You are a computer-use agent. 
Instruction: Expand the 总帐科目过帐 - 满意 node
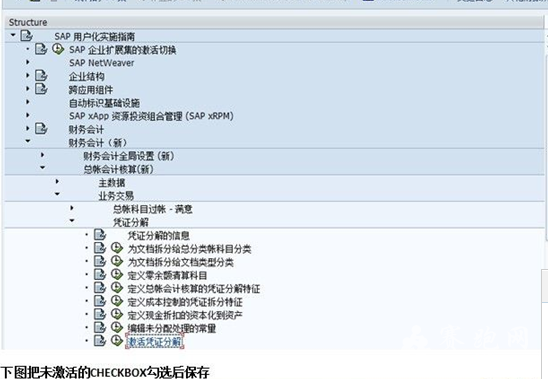click(x=72, y=208)
